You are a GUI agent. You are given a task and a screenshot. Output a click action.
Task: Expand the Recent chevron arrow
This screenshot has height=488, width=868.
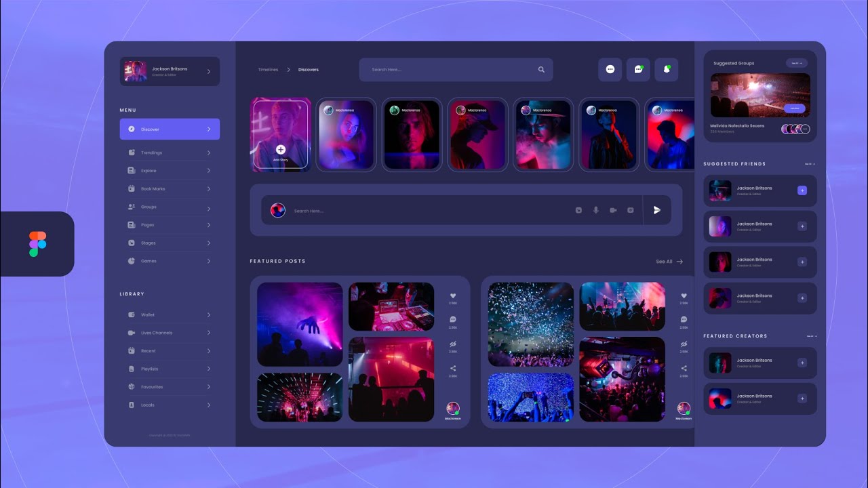(209, 351)
